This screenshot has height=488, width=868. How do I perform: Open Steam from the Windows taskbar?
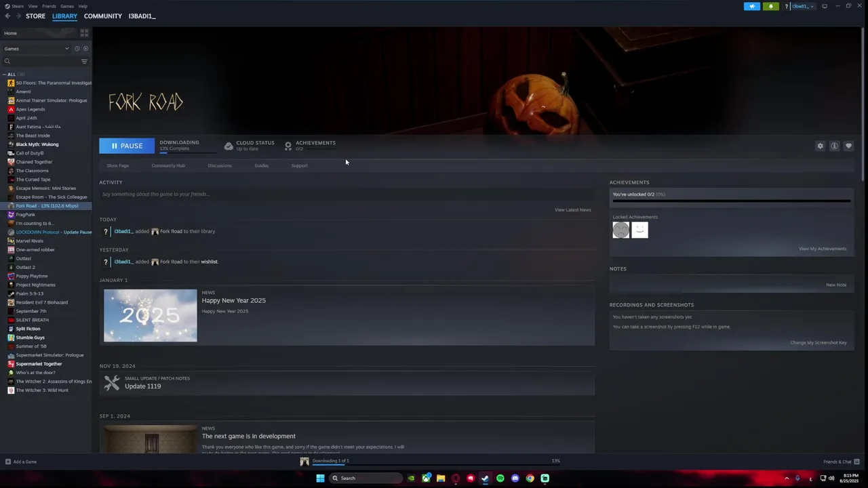[485, 478]
